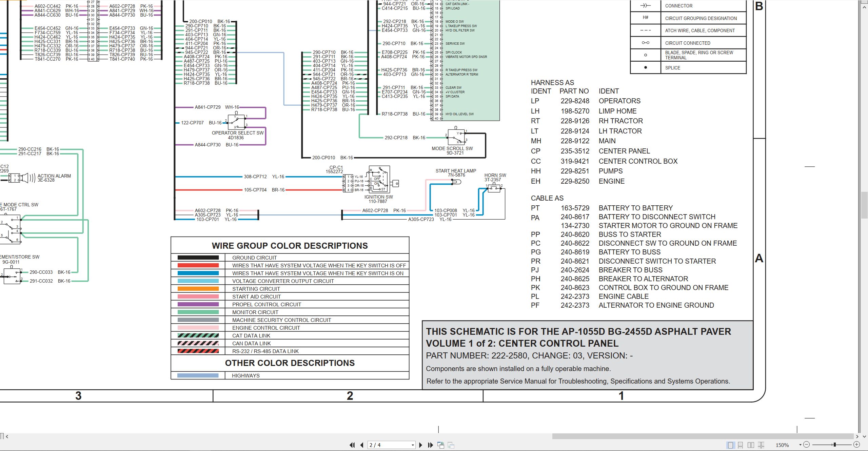The width and height of the screenshot is (868, 451).
Task: Click the IGNITION SW label
Action: click(x=379, y=197)
